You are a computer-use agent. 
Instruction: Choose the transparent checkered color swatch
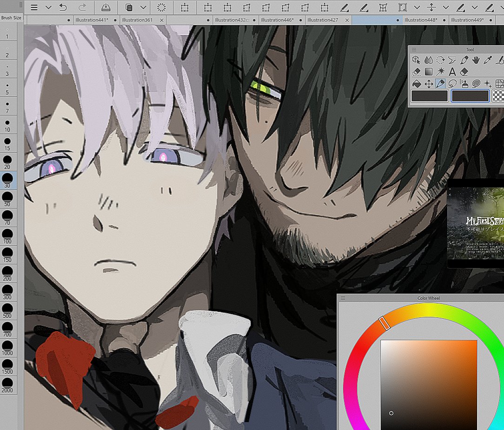click(498, 96)
